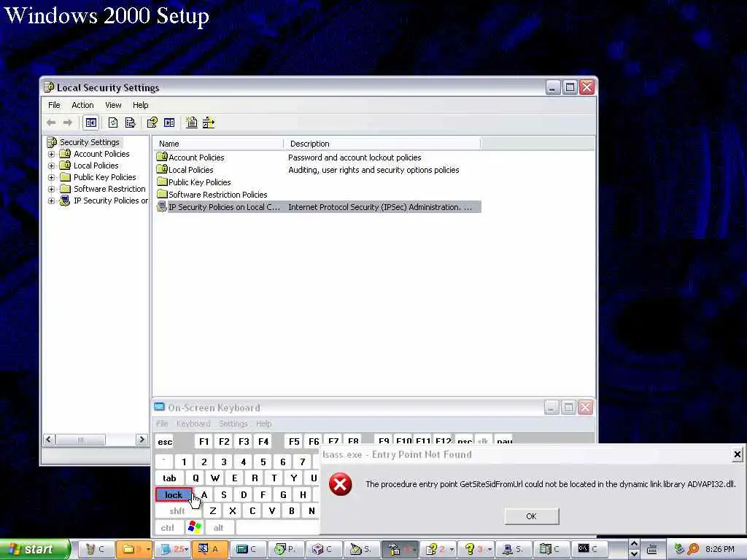Click the Name column header
The width and height of the screenshot is (747, 560).
pos(218,144)
